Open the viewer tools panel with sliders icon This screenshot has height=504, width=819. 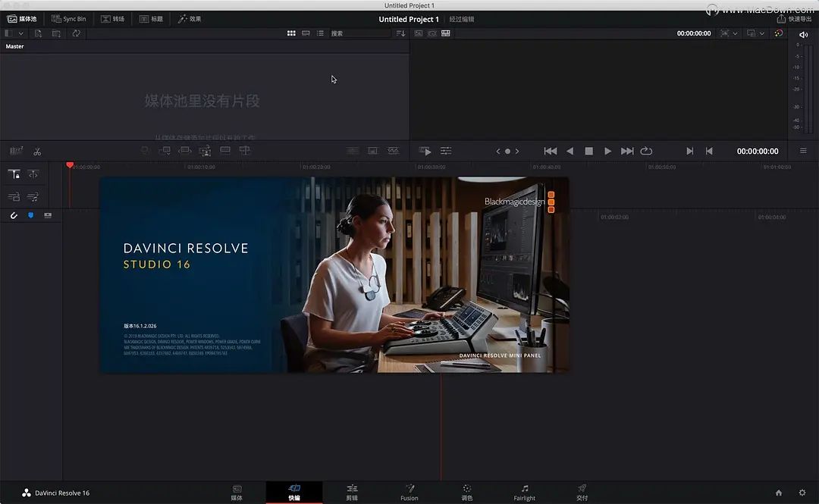tap(446, 150)
